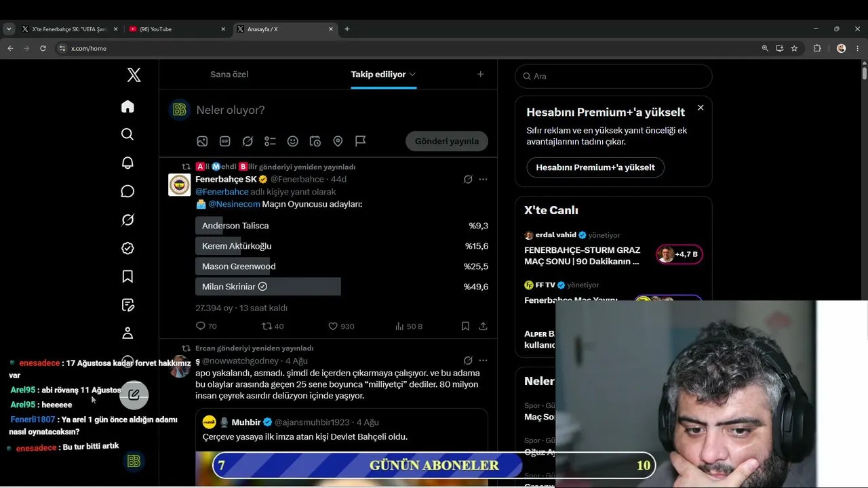Add media image to the new post
The width and height of the screenshot is (868, 488).
tap(202, 141)
